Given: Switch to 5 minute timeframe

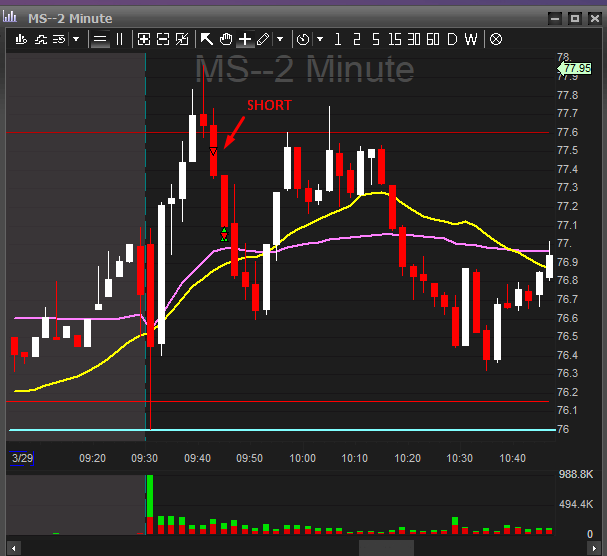Looking at the screenshot, I should (x=376, y=39).
